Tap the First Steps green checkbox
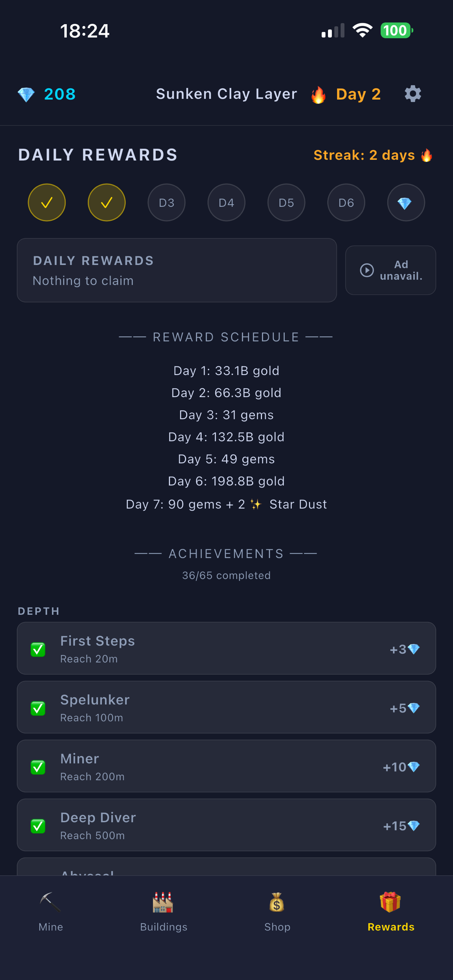This screenshot has height=980, width=453. point(38,649)
